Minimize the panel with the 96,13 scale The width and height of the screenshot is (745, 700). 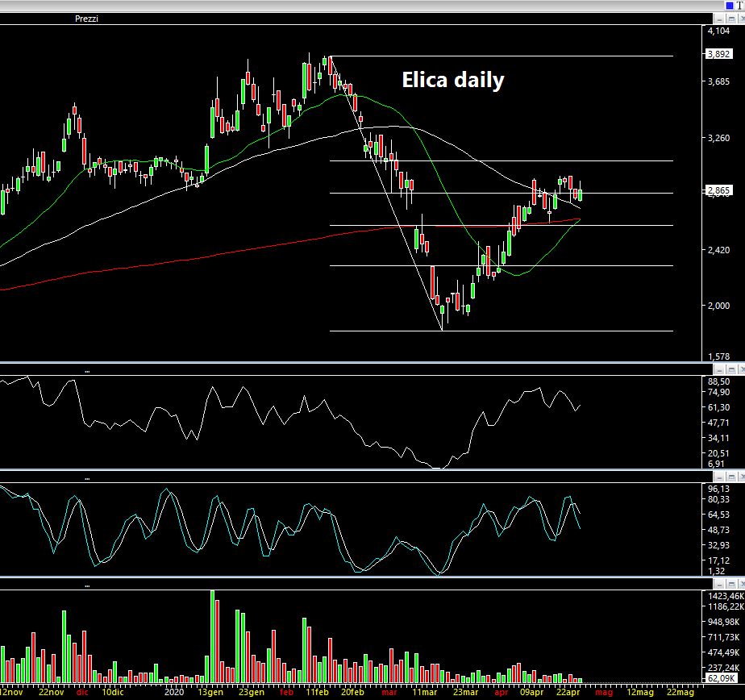719,477
